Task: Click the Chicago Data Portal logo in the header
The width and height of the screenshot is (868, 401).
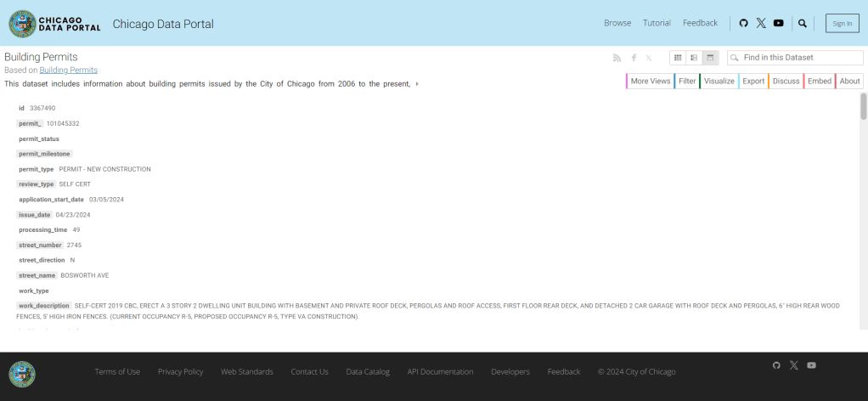Action: coord(58,24)
